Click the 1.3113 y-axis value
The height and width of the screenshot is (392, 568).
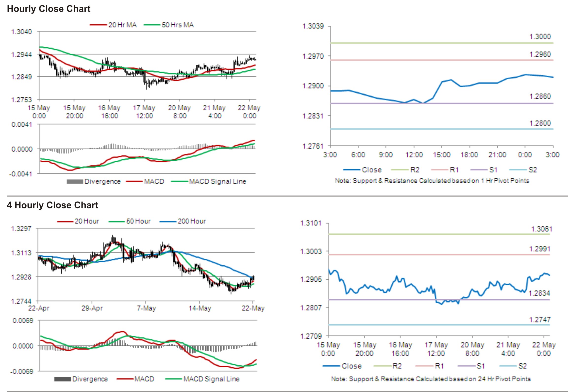(21, 253)
